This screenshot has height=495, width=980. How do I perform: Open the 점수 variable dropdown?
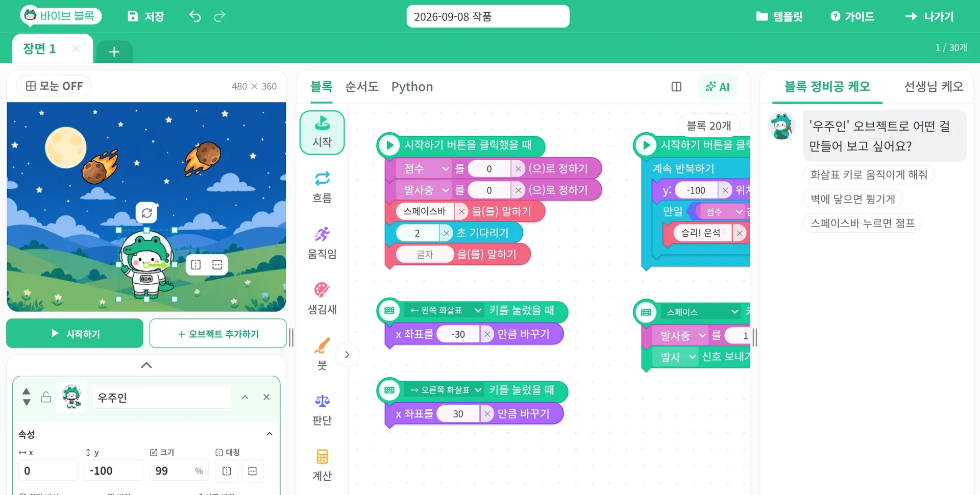pos(425,168)
